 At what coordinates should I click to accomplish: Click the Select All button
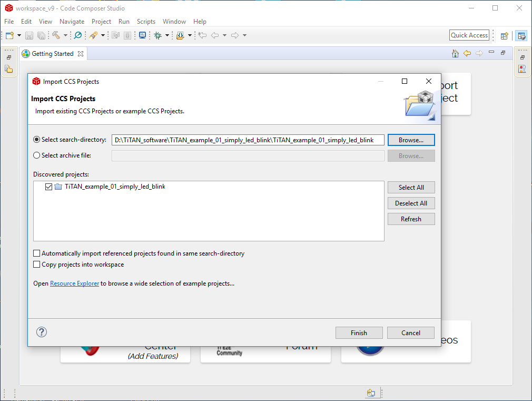click(x=411, y=188)
